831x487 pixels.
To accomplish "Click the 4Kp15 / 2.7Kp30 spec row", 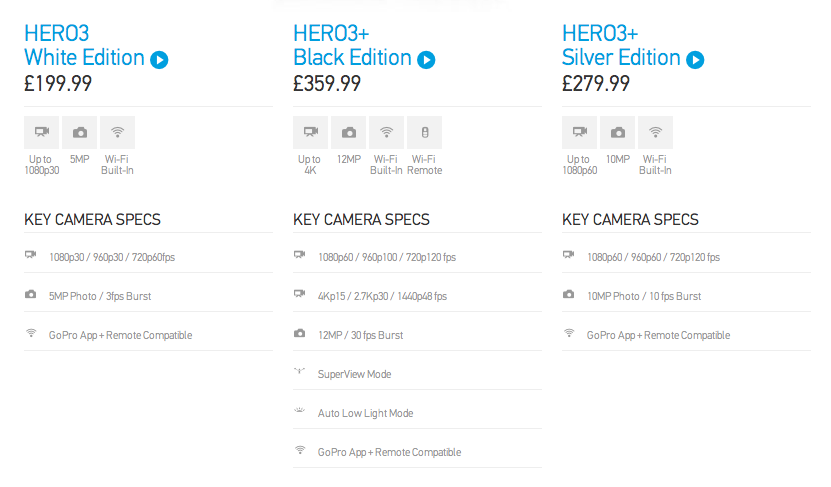I will point(382,296).
